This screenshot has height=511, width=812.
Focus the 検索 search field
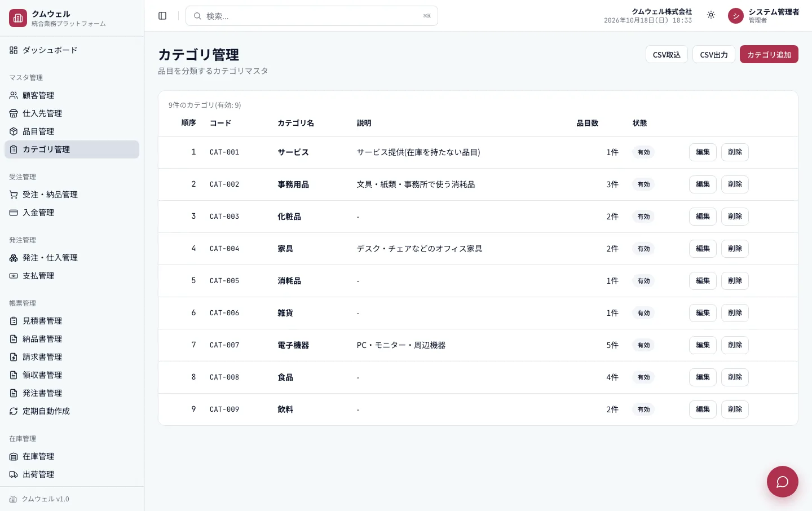[312, 16]
